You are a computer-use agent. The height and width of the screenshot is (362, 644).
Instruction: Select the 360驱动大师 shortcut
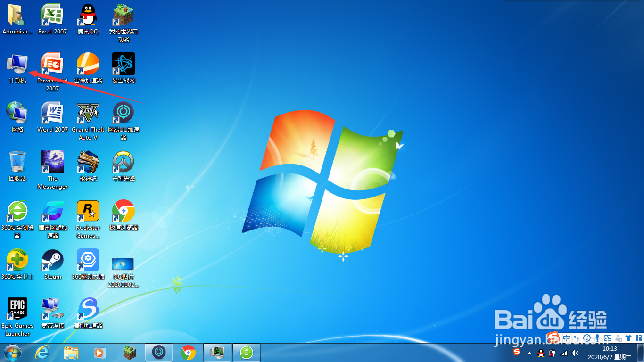coord(88,264)
